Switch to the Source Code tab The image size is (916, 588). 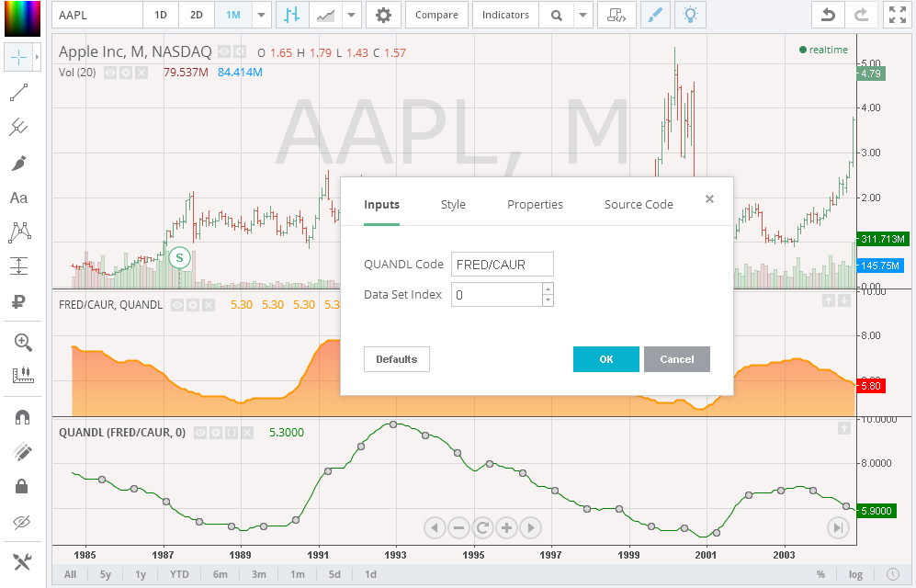639,204
